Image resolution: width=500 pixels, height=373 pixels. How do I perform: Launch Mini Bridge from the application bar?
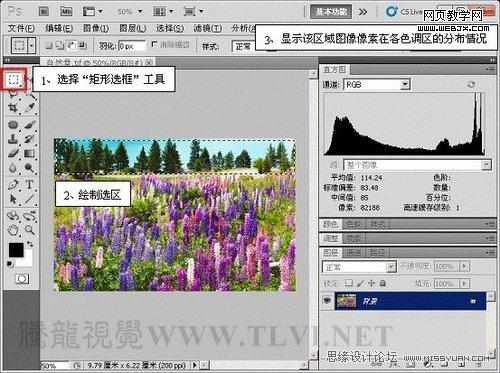66,12
